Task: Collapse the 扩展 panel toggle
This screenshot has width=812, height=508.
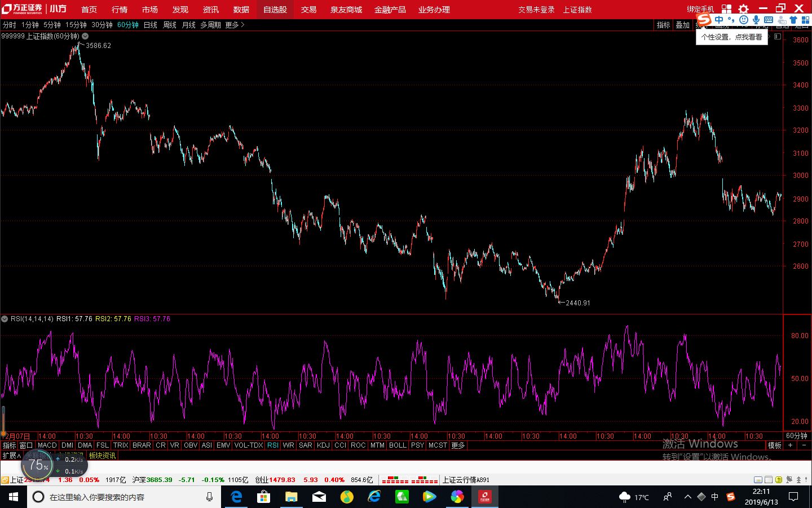Action: click(11, 456)
